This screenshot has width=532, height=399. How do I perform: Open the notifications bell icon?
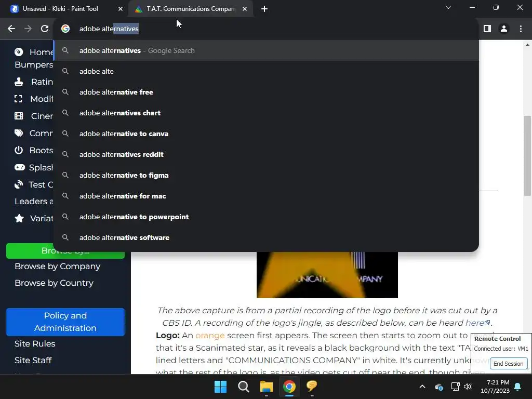click(518, 387)
